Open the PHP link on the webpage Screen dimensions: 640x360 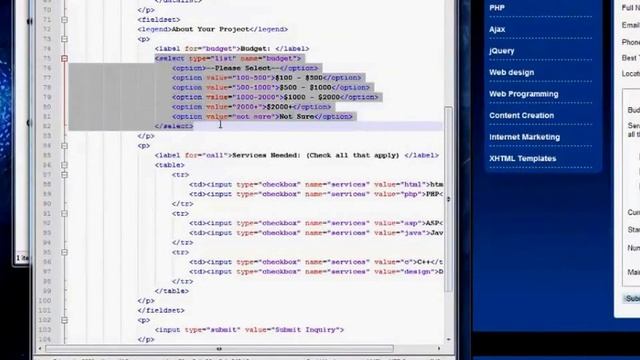[497, 8]
